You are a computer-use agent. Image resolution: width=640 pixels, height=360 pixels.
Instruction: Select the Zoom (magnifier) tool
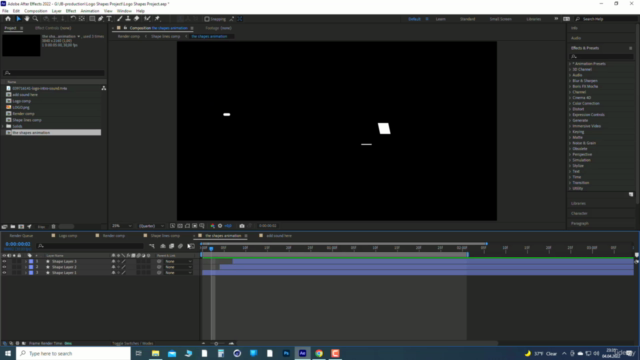(x=36, y=19)
